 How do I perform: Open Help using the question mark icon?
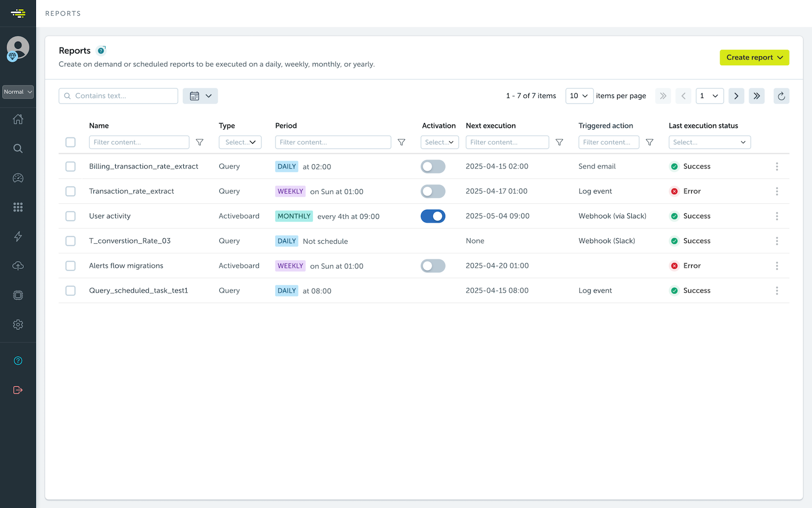pyautogui.click(x=18, y=360)
